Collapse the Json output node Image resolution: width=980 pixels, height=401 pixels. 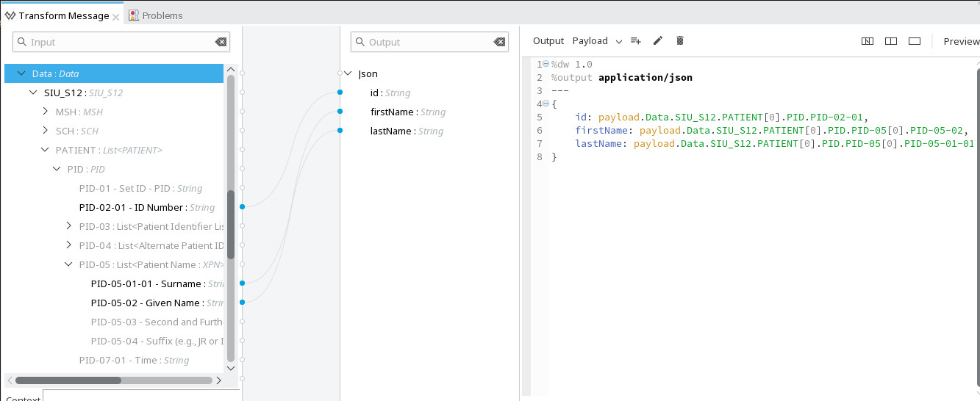coord(348,74)
